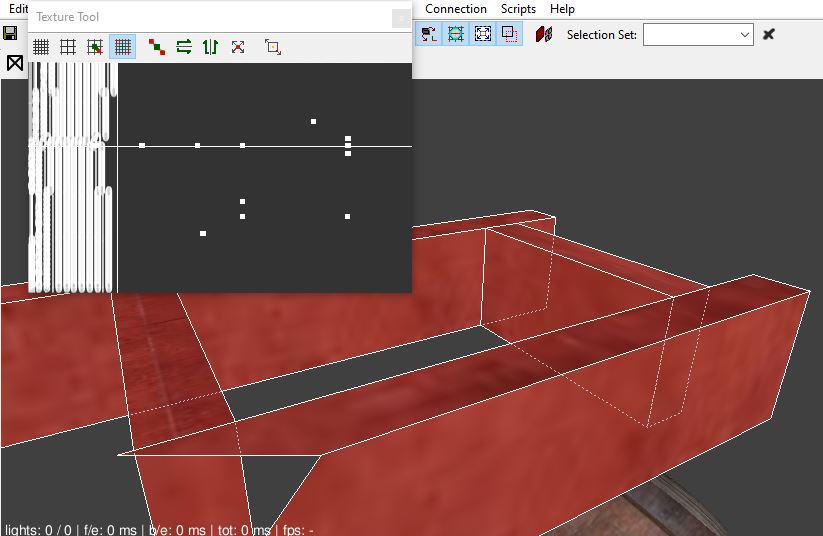Click the red X with corner brackets icon
This screenshot has height=536, width=823.
238,47
